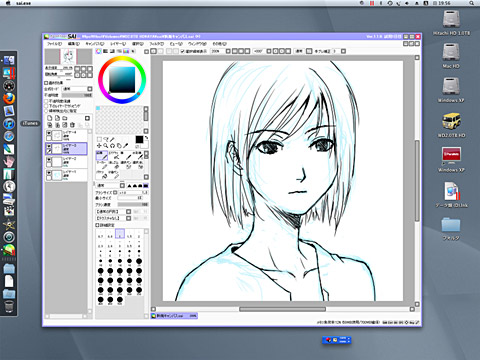Viewport: 480px width, 360px height.
Task: Create a new linework layer
Action: click(x=57, y=118)
